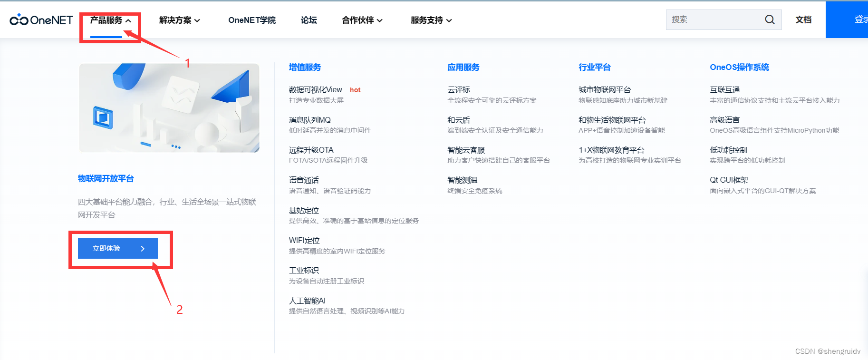Expand the 合作伙伴 dropdown chevron
Screen dimensions: 868x360
pos(380,20)
